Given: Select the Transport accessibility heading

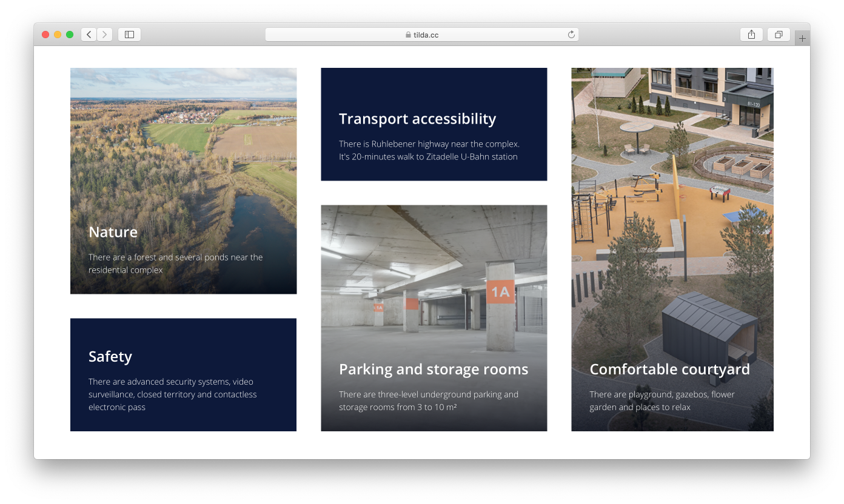Looking at the screenshot, I should (x=417, y=119).
